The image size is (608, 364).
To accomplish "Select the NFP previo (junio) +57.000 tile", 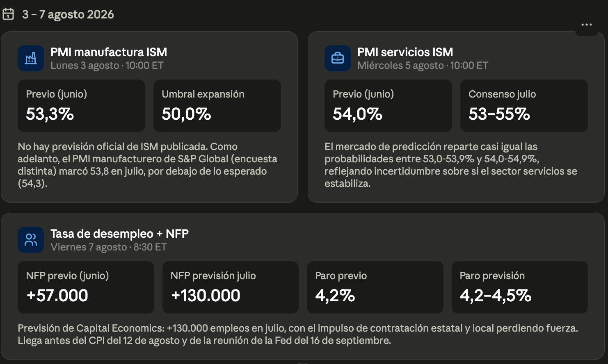I will coord(86,287).
